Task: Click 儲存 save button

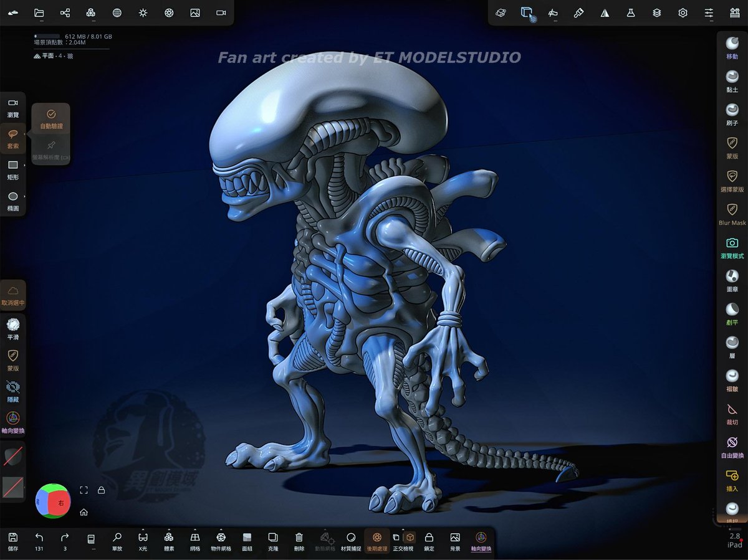Action: [13, 541]
